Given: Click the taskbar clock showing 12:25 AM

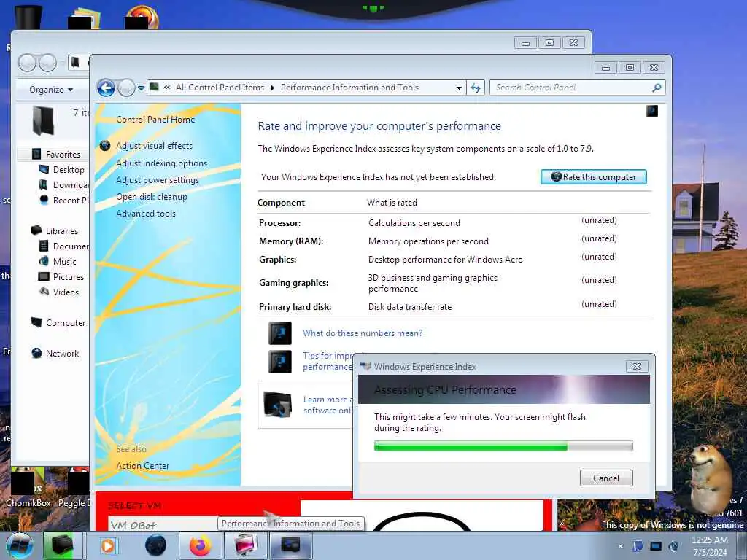Looking at the screenshot, I should 710,545.
